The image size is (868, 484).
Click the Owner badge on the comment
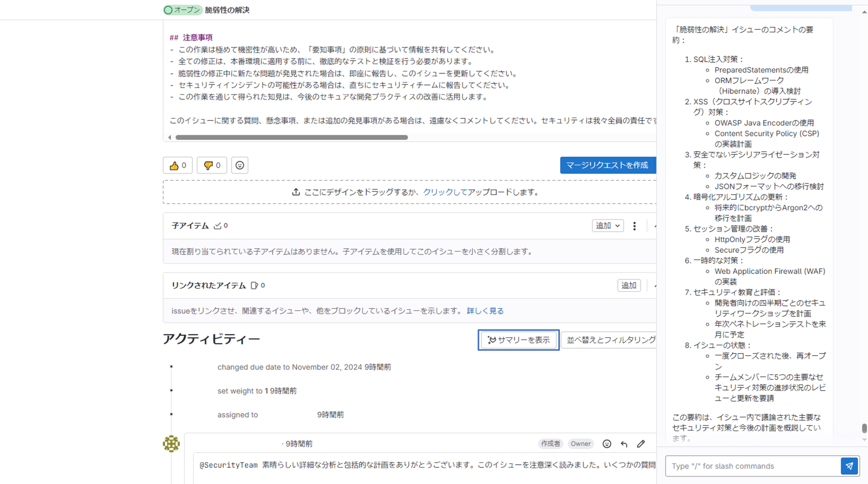click(581, 443)
